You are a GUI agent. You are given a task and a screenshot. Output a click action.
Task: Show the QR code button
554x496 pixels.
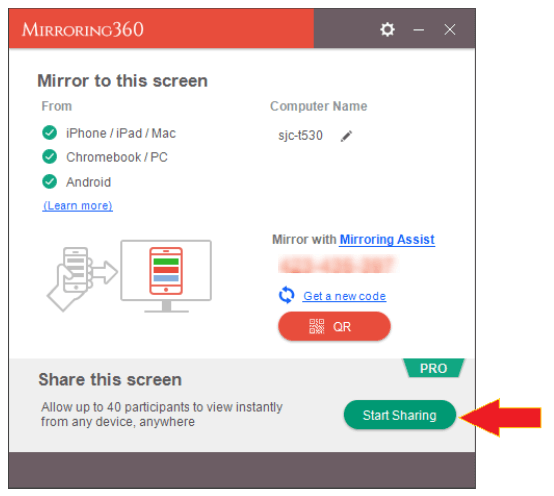(x=334, y=326)
